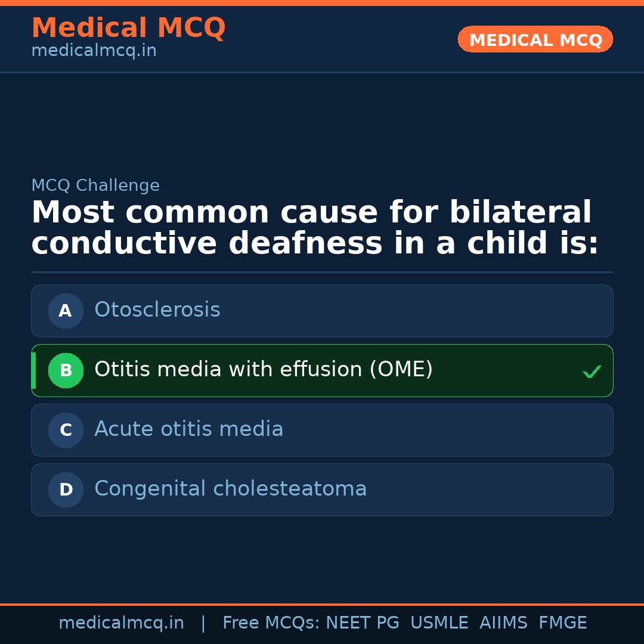
Task: Select the Otosclerosis answer
Action: (157, 310)
